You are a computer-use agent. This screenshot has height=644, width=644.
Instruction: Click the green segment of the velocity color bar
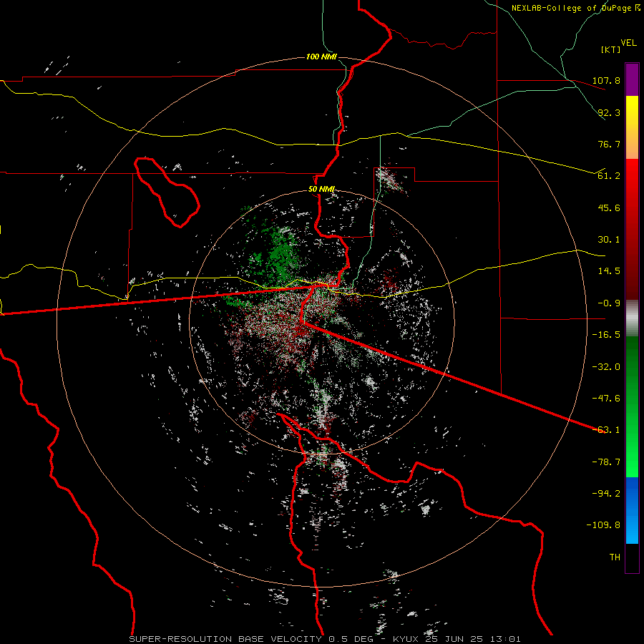[x=632, y=406]
